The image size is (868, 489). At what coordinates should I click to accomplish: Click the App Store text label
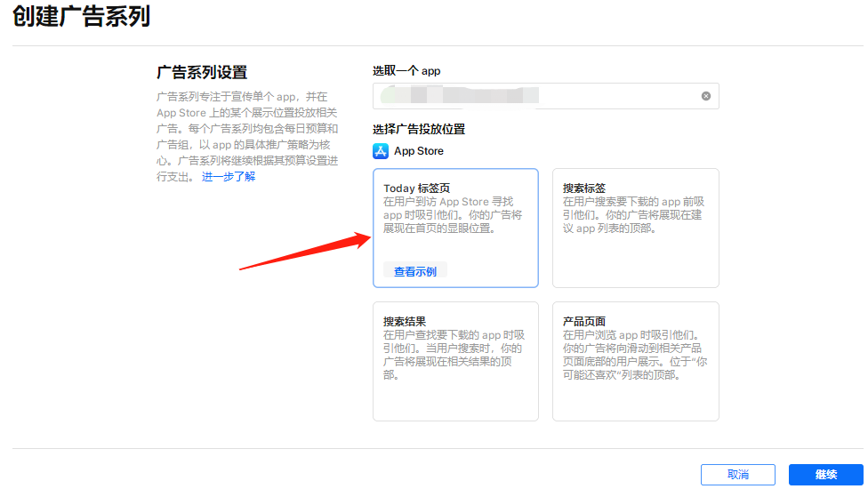[x=419, y=151]
